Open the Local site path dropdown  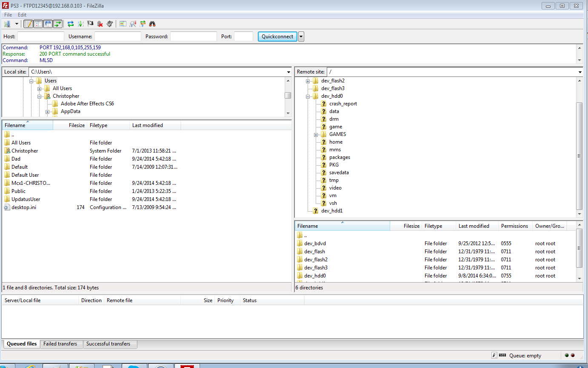pyautogui.click(x=289, y=72)
